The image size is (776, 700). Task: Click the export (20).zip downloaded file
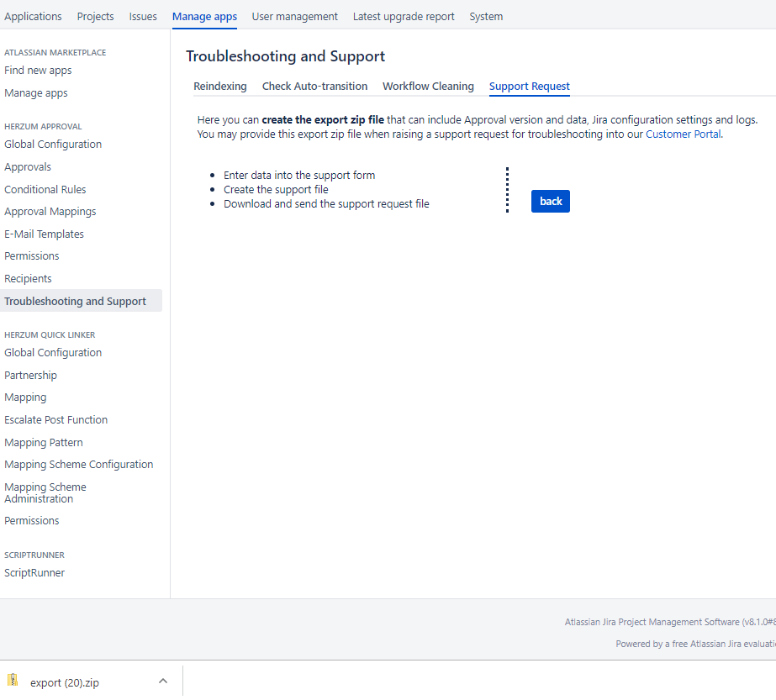pos(64,682)
